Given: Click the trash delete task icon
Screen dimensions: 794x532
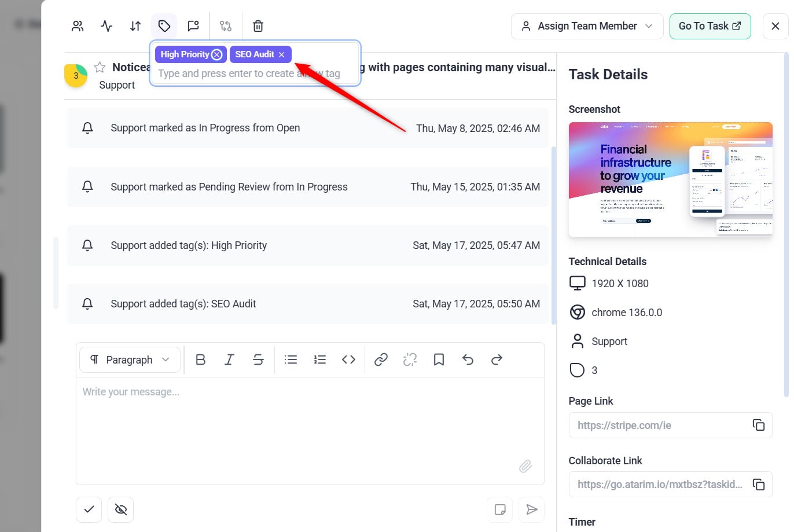Looking at the screenshot, I should [258, 26].
